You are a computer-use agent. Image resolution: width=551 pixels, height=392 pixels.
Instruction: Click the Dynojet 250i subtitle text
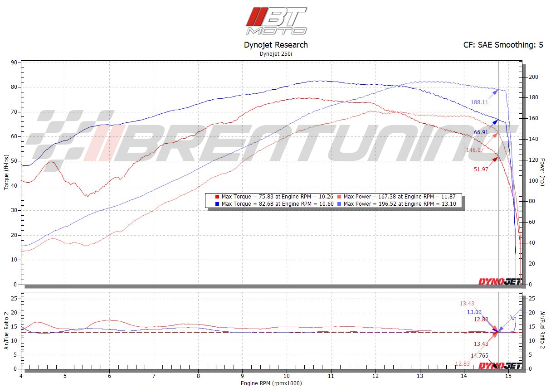click(x=276, y=54)
